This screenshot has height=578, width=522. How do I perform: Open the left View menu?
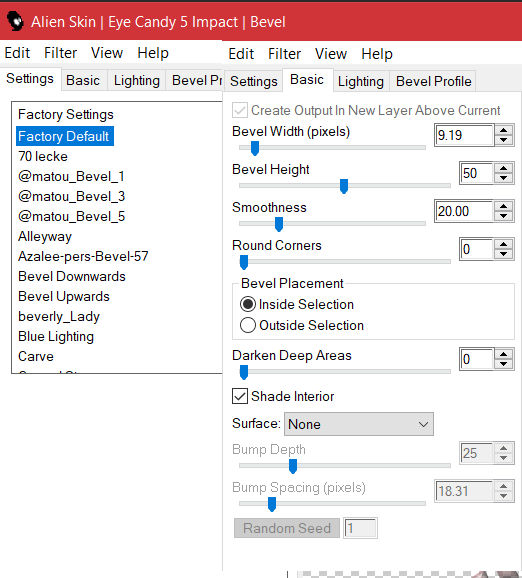pyautogui.click(x=107, y=53)
